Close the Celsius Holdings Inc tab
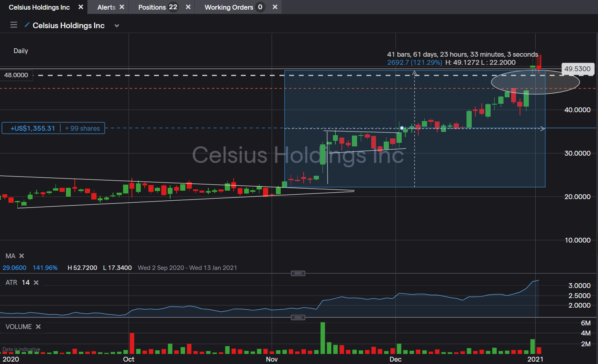The width and height of the screenshot is (598, 364). 81,7
